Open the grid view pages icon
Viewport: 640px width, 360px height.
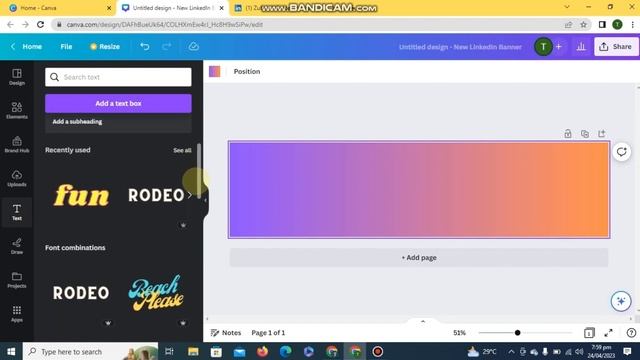pyautogui.click(x=589, y=333)
